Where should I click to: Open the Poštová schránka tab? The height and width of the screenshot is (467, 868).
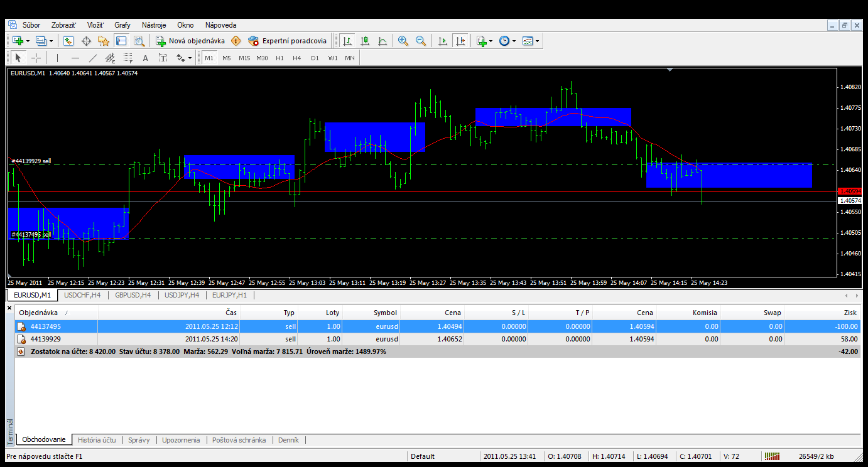(x=239, y=440)
